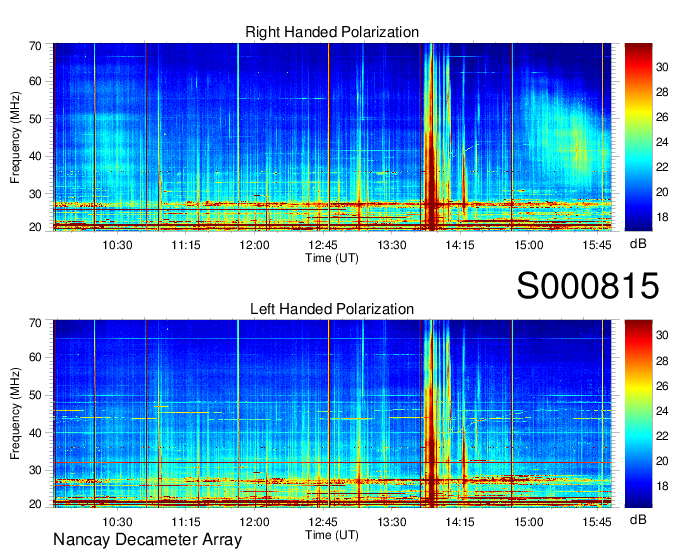680x552 pixels.
Task: Click "Frequency (MHz)" axis label of Left Handed plot
Action: pyautogui.click(x=15, y=414)
